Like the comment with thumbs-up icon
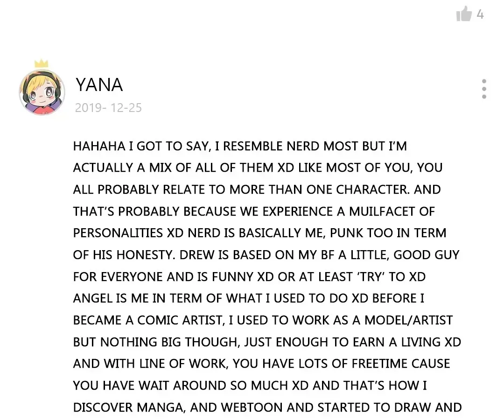The width and height of the screenshot is (504, 420). (464, 14)
